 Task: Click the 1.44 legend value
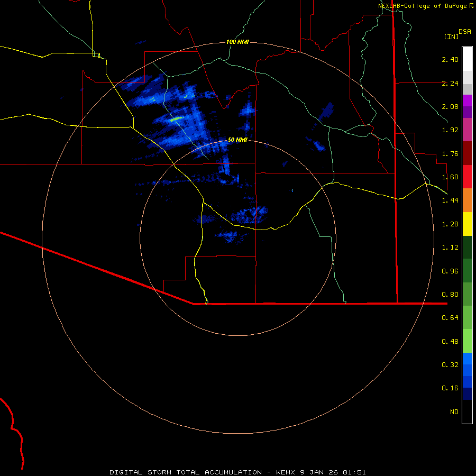450,200
